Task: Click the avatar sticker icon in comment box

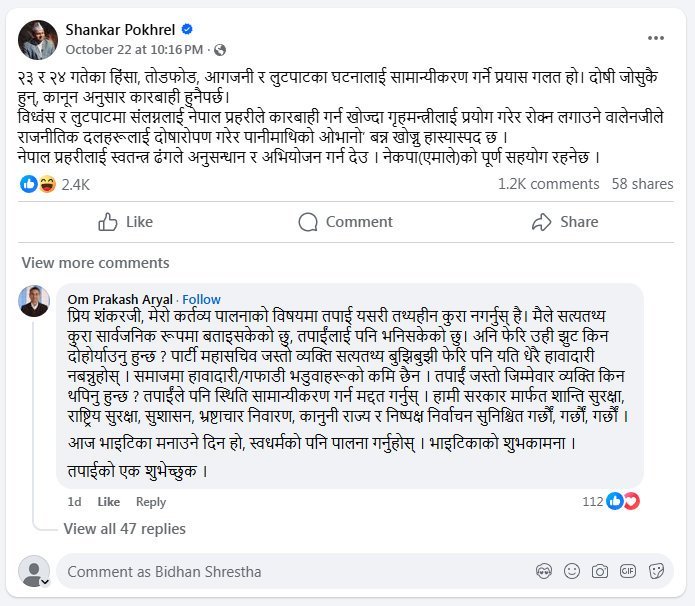Action: [542, 572]
